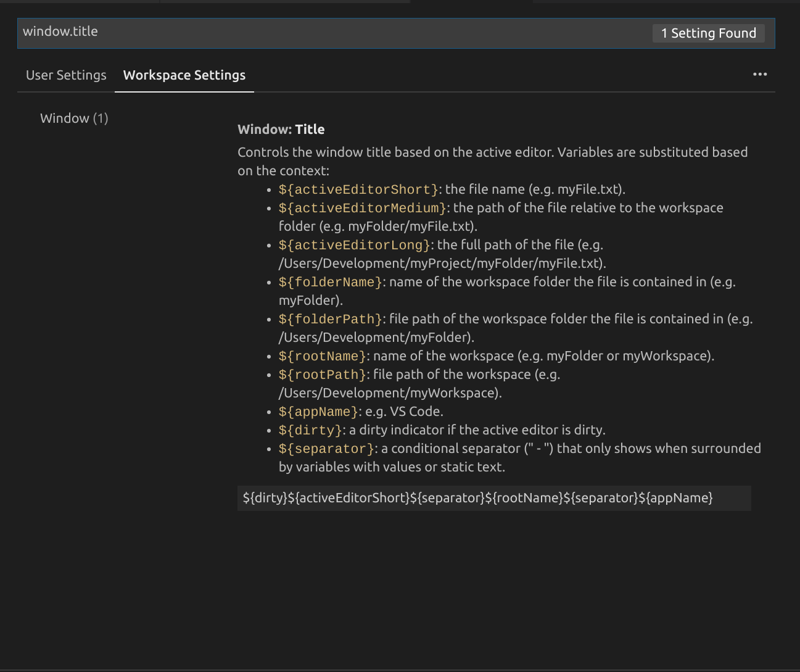Viewport: 800px width, 672px height.
Task: Click the ${activeEditorLong} variable text
Action: tap(355, 245)
